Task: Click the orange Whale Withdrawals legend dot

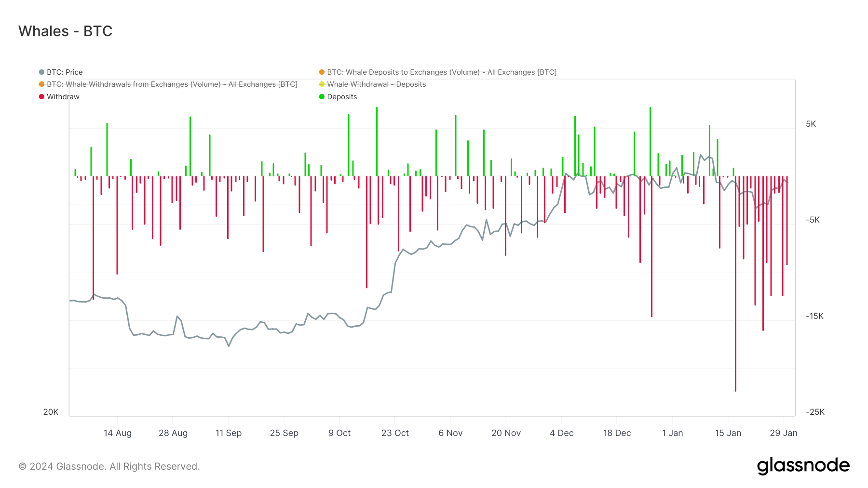Action: pyautogui.click(x=41, y=84)
